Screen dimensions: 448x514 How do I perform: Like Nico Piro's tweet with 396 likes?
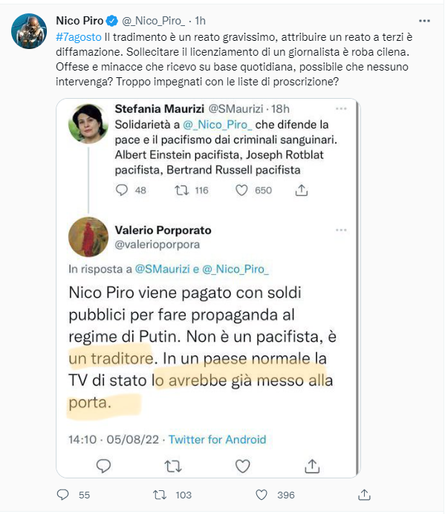261,495
